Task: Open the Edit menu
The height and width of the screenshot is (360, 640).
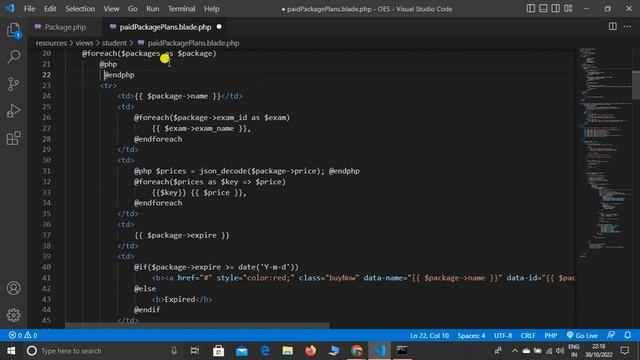Action: [x=50, y=9]
